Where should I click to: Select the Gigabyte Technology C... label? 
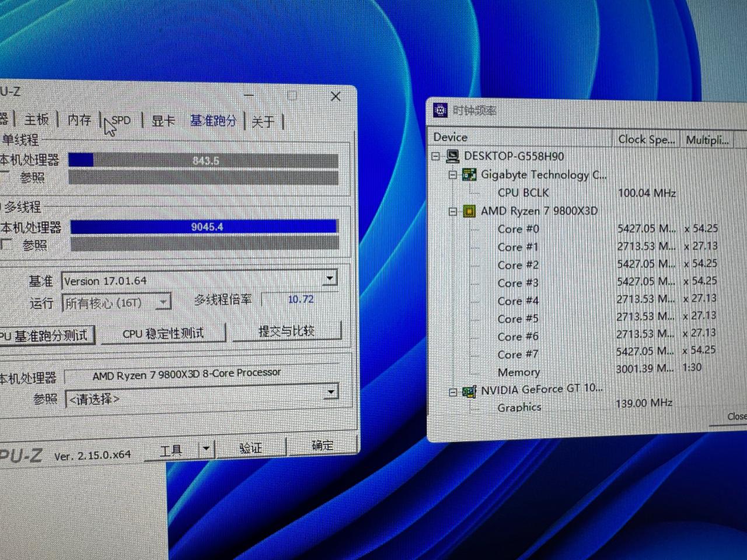point(544,174)
